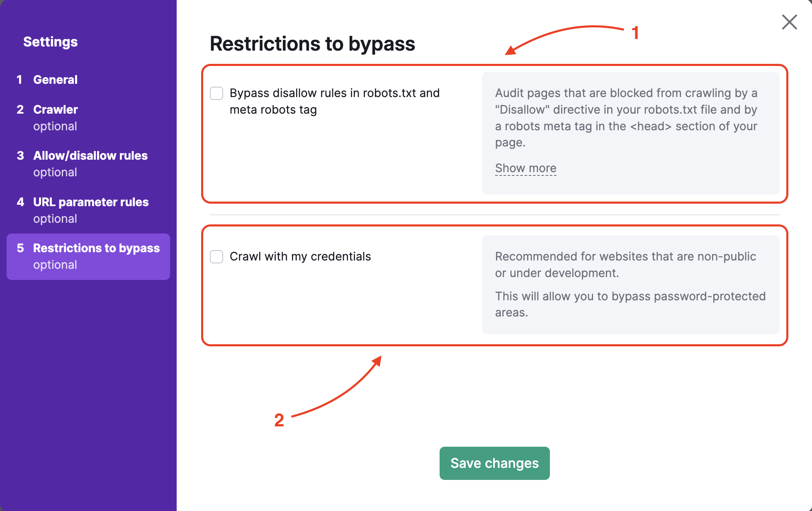Show more about disallow directive auditing
This screenshot has height=511, width=812.
click(525, 168)
